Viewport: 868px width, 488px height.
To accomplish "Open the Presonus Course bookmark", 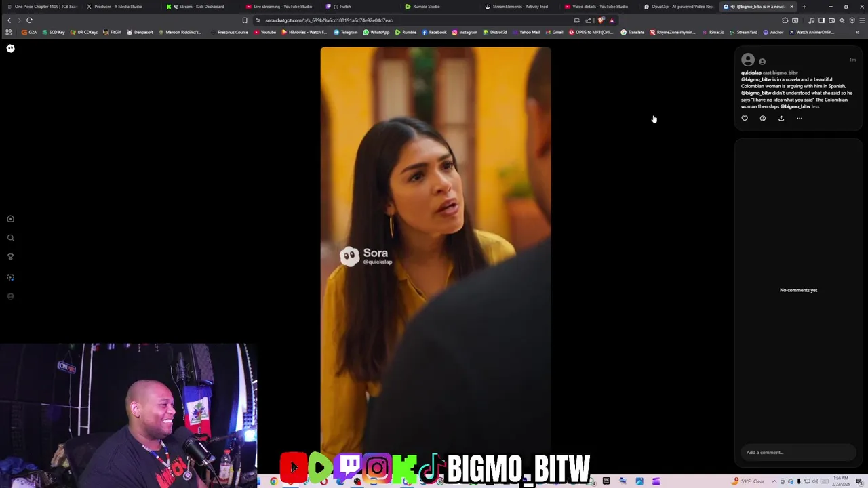I will [x=229, y=32].
